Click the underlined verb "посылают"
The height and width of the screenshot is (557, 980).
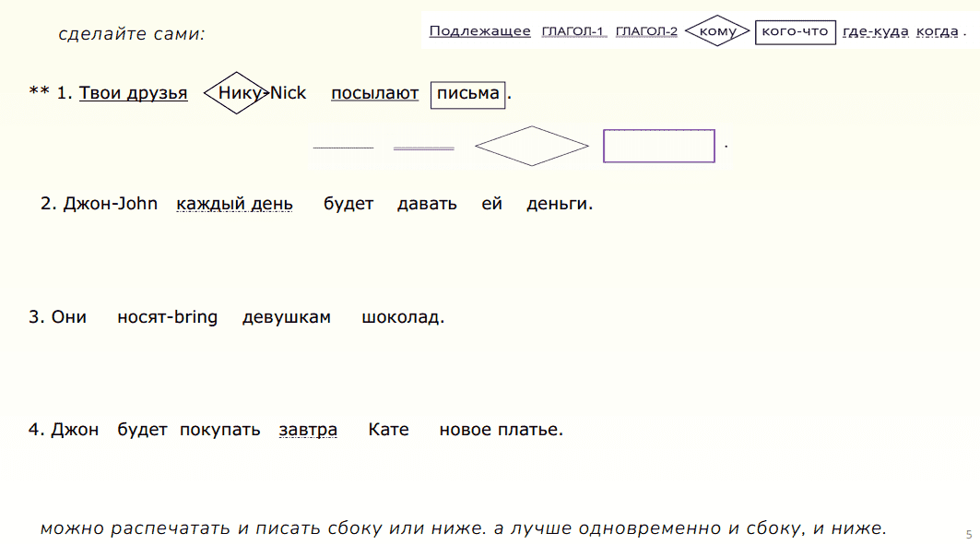pyautogui.click(x=374, y=93)
